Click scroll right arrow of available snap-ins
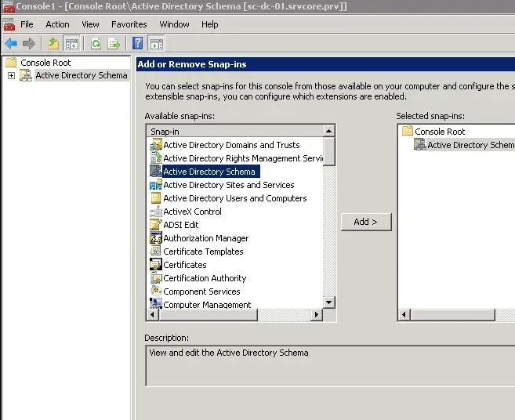This screenshot has width=515, height=420. click(x=317, y=314)
